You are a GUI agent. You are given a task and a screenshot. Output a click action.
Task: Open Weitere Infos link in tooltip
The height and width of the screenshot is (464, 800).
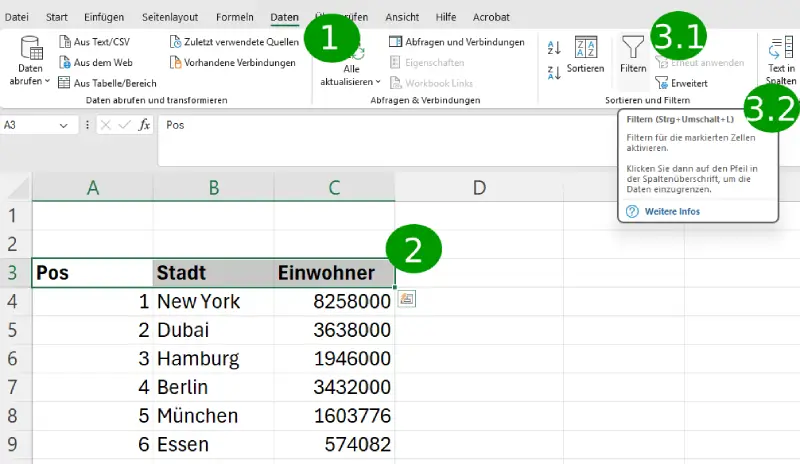pyautogui.click(x=672, y=211)
